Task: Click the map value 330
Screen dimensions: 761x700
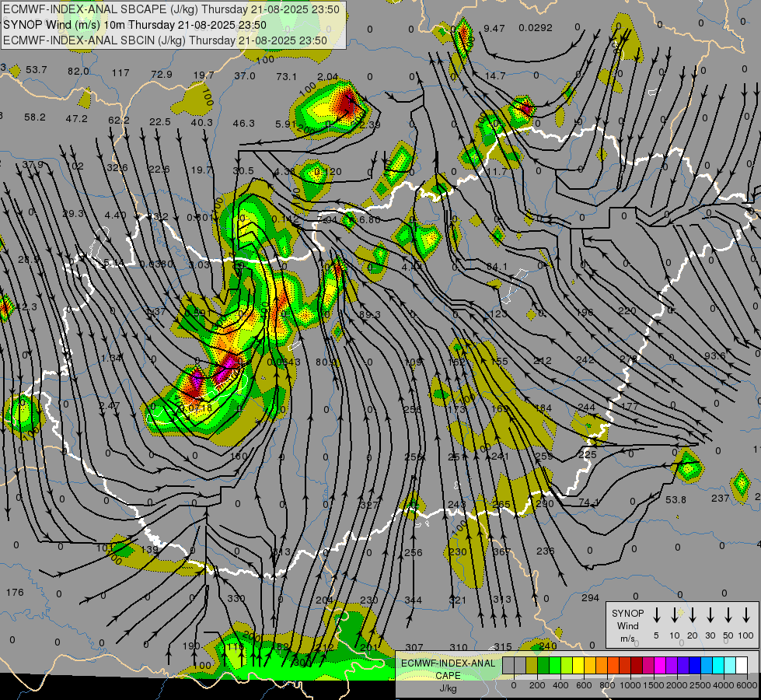Action: pos(236,598)
